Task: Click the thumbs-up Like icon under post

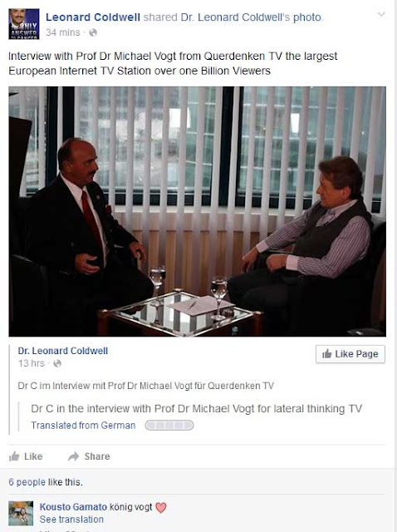Action: [x=14, y=456]
